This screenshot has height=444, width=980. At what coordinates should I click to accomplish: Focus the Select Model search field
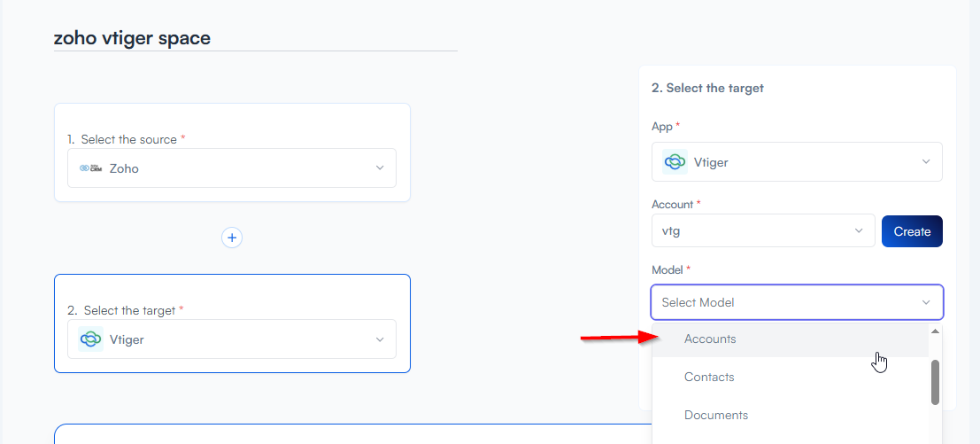click(779, 302)
